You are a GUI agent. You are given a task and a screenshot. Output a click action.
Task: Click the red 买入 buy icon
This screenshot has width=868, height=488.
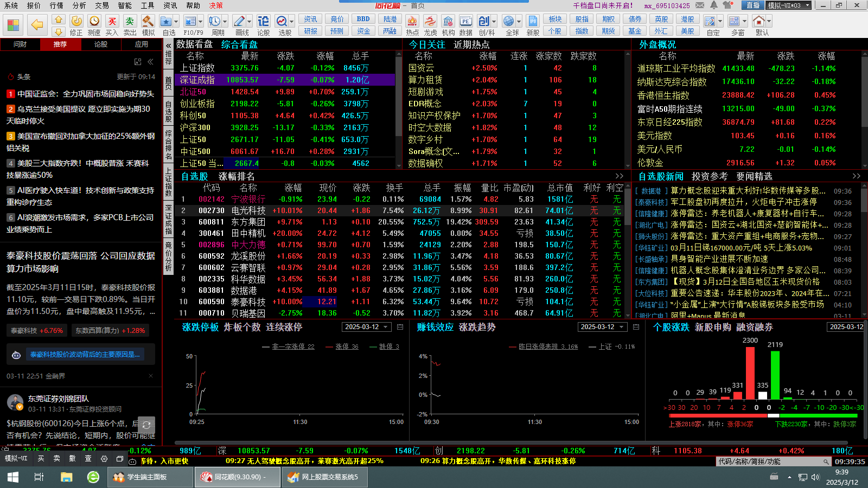112,25
